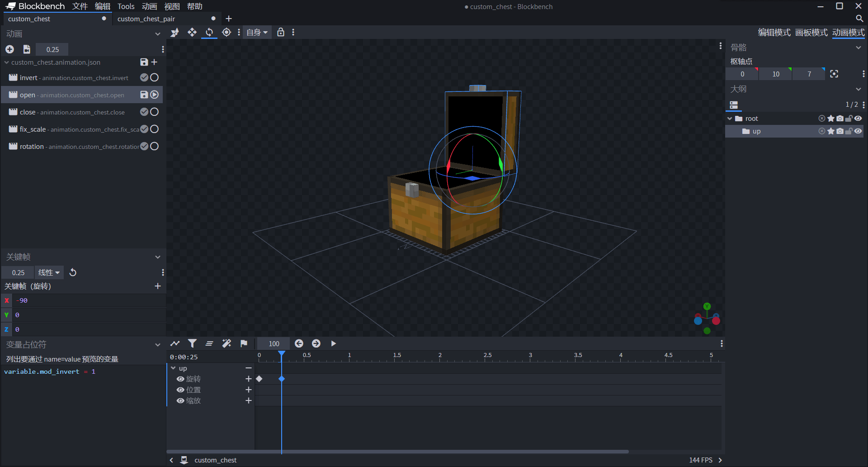
Task: Open the graph editor in the timeline
Action: 175,343
